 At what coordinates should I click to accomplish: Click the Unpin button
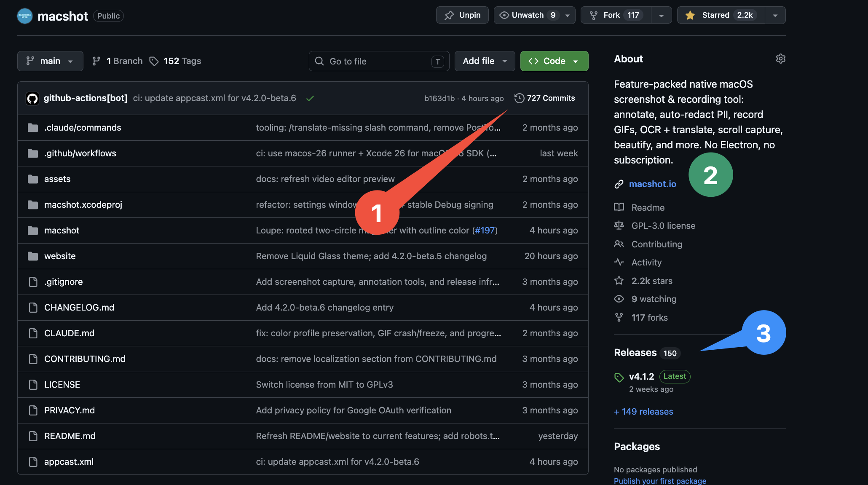(462, 15)
